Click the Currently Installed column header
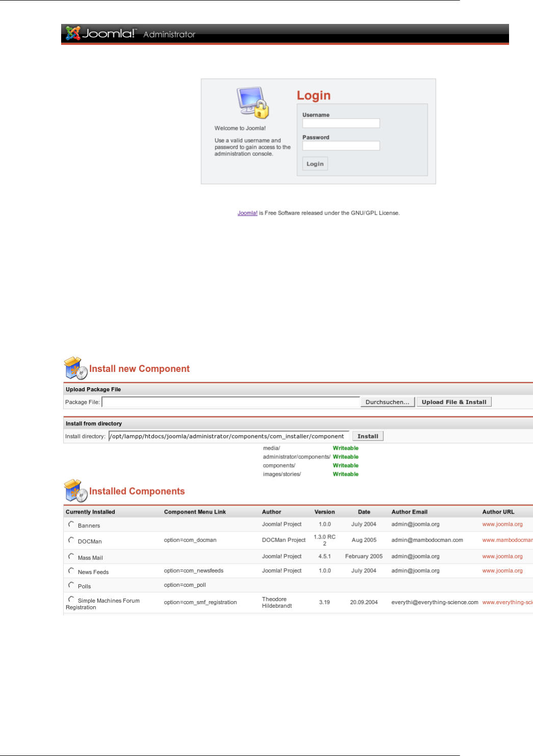The height and width of the screenshot is (756, 533). tap(90, 512)
